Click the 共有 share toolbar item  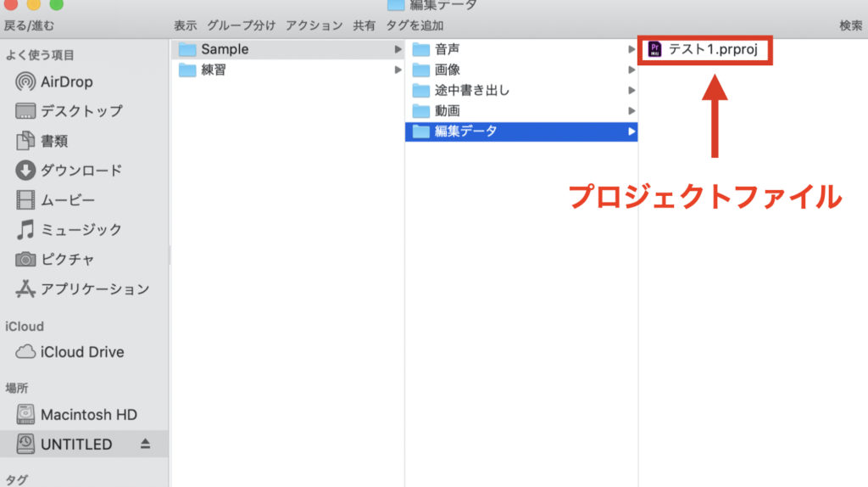pyautogui.click(x=364, y=25)
